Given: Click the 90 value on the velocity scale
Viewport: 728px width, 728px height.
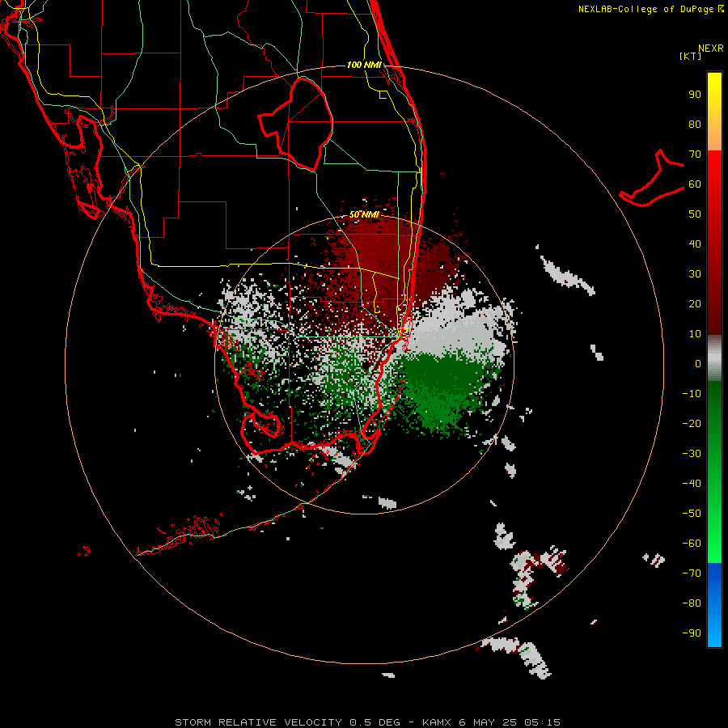Looking at the screenshot, I should (x=695, y=95).
